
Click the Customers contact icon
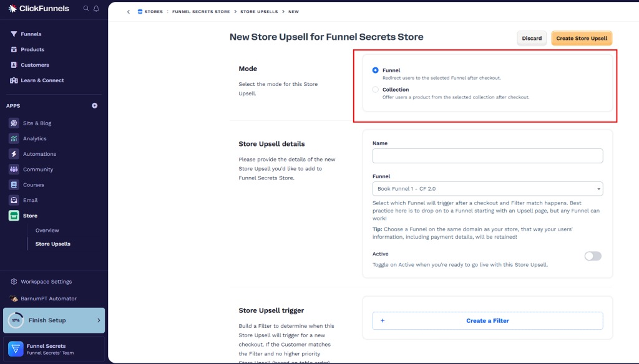point(14,65)
